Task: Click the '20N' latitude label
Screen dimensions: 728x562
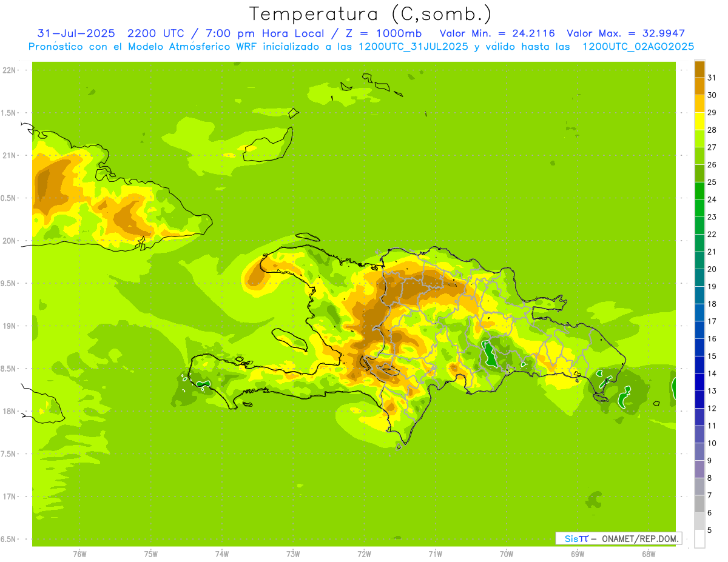Action: [8, 241]
